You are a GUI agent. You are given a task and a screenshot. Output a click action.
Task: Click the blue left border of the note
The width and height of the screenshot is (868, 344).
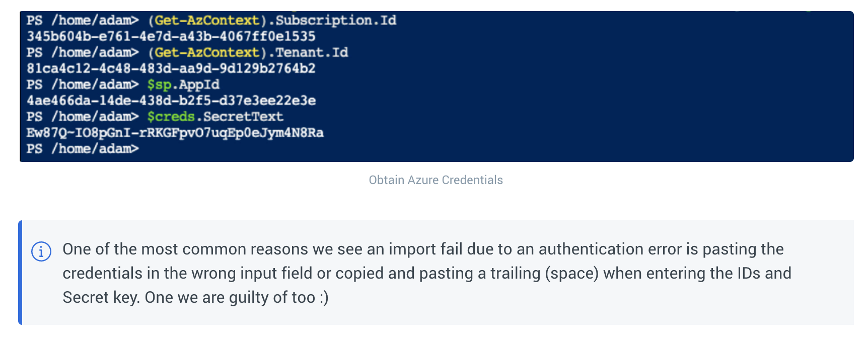[x=20, y=272]
